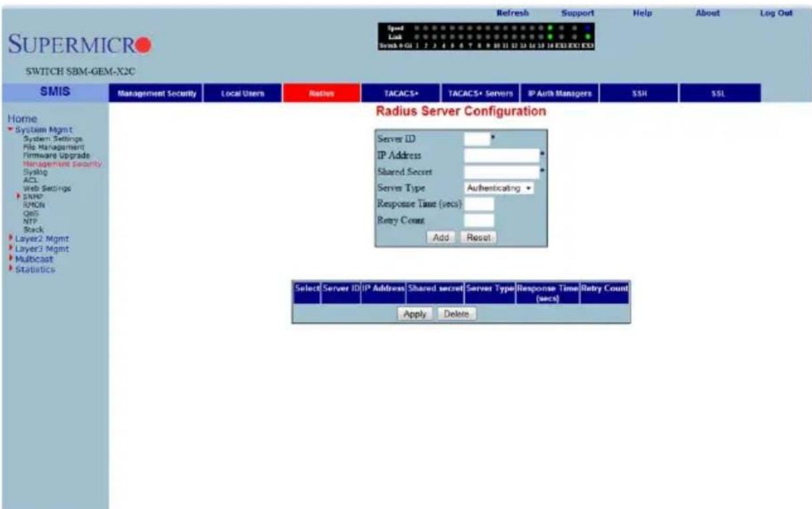Click the Apply button
This screenshot has height=509, width=812.
[415, 315]
